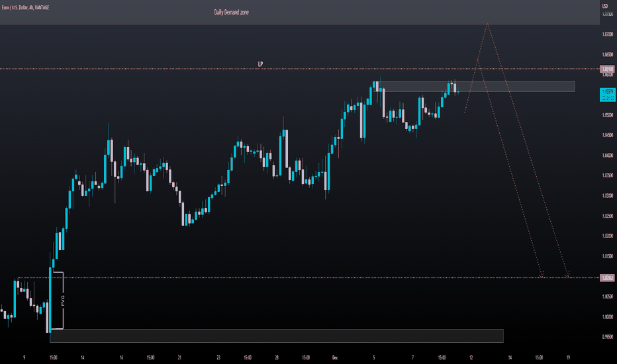This screenshot has height=364, width=617.
Task: Click the '23' date label on time axis
Action: coord(218,357)
